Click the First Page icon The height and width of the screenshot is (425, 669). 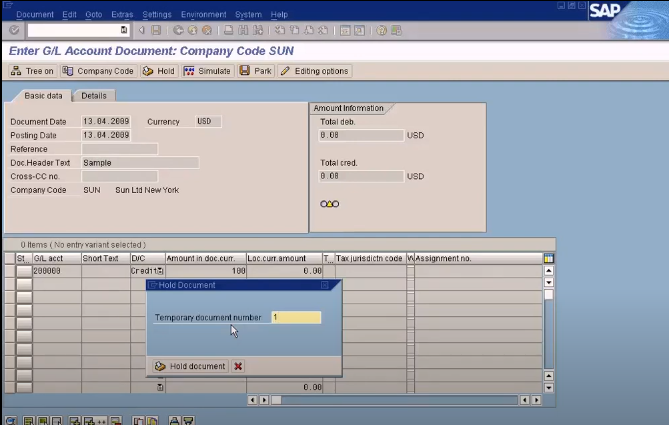(279, 30)
